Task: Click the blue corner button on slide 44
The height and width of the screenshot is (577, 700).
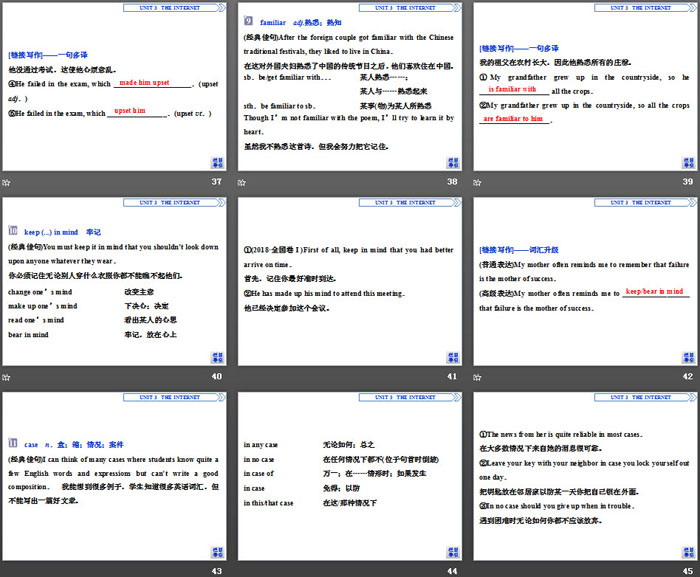Action: 452,550
